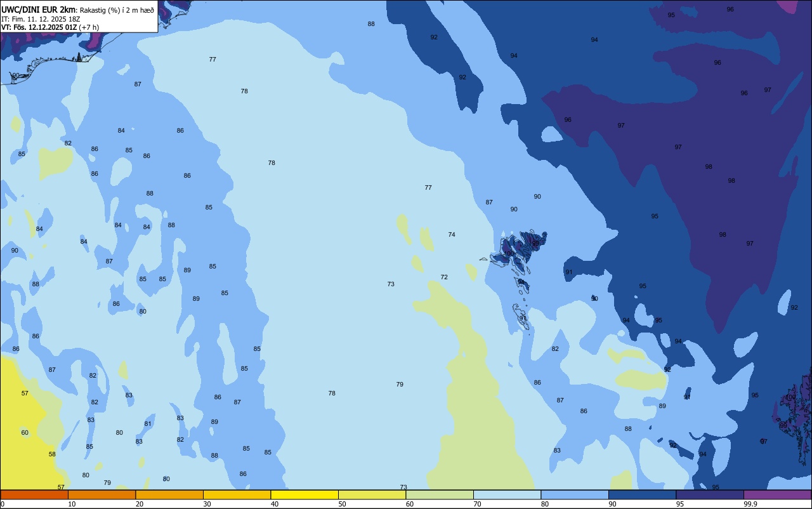Click the map value '60' in the yellow area
The width and height of the screenshot is (812, 509).
25,433
